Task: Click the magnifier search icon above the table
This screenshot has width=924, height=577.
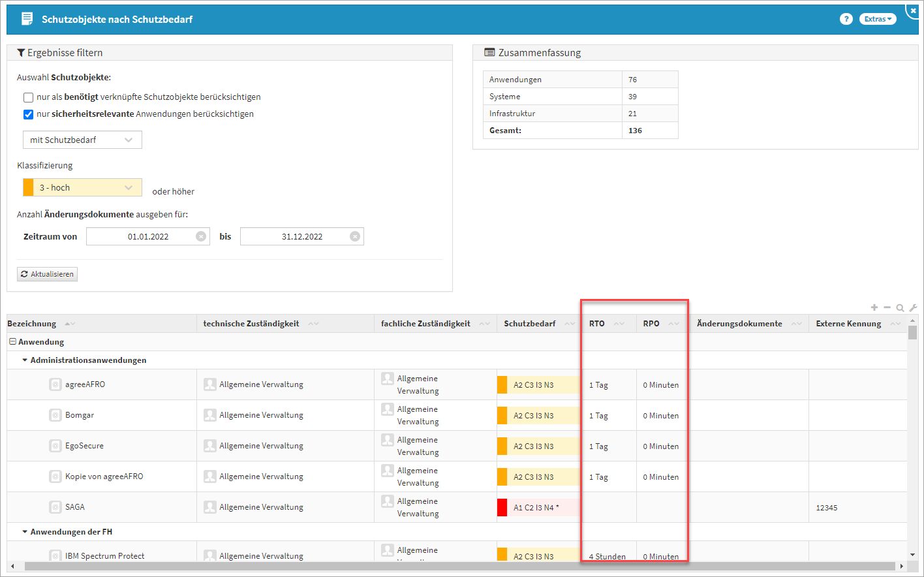Action: (x=900, y=308)
